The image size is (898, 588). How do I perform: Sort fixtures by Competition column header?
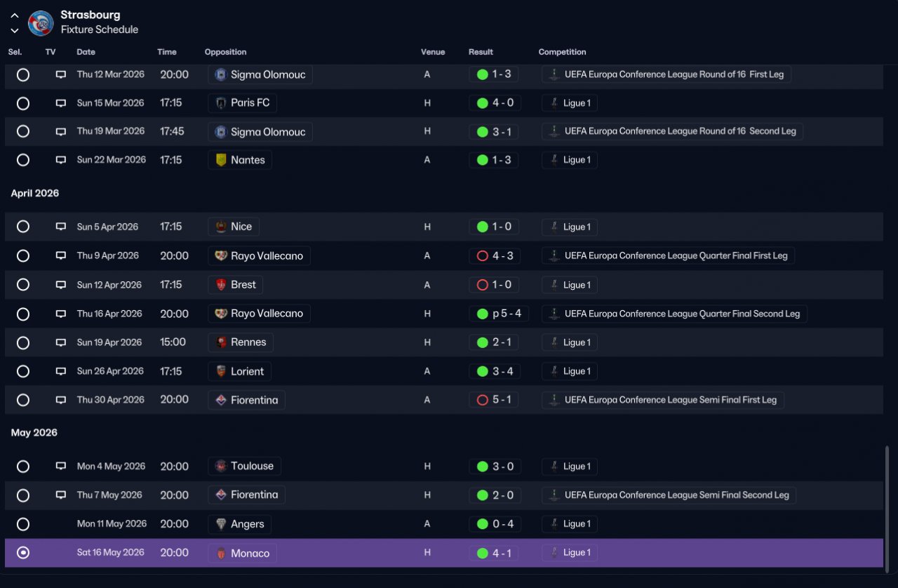(x=562, y=52)
